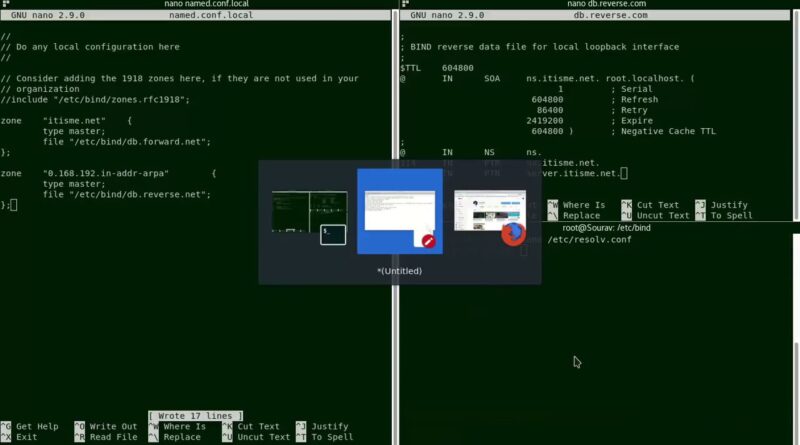This screenshot has height=445, width=800.
Task: Select the Firefox browser thumbnail in switcher
Action: pos(490,211)
